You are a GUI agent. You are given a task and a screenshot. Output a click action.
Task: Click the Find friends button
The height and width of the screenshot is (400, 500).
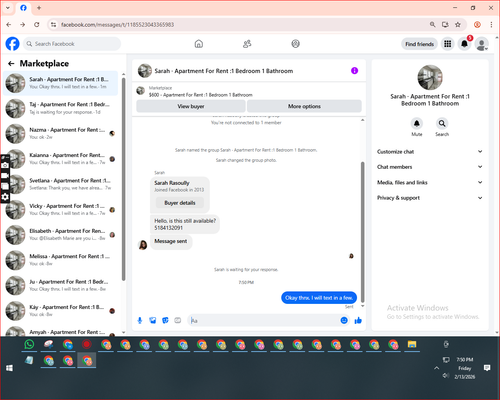(x=419, y=44)
